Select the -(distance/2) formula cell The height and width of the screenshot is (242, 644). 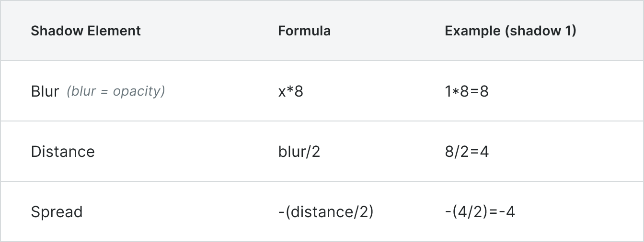click(x=325, y=212)
